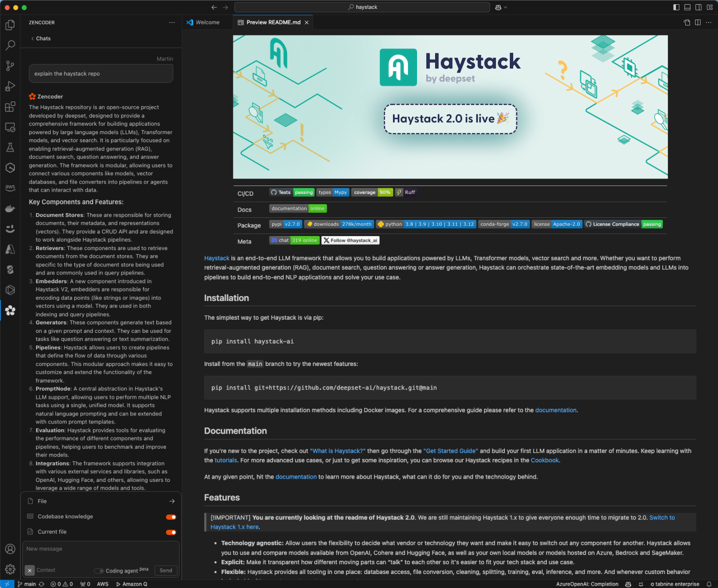Open the AWS toolkit panel

point(10,187)
